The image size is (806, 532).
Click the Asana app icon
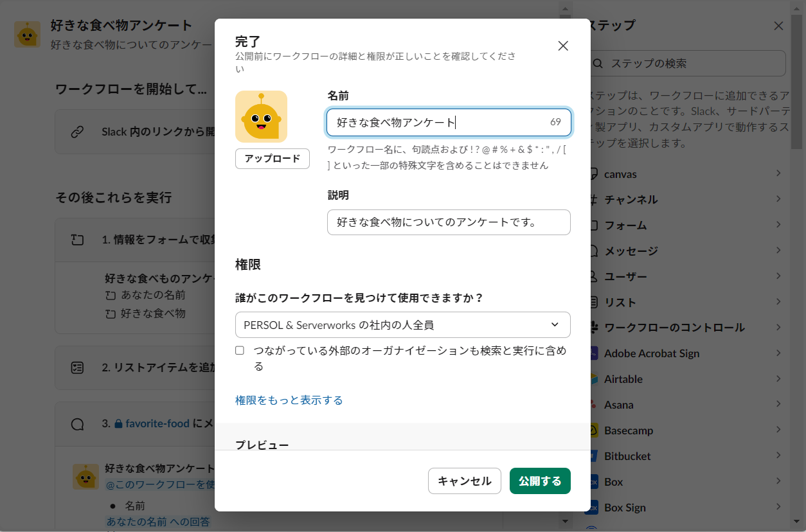tap(592, 404)
